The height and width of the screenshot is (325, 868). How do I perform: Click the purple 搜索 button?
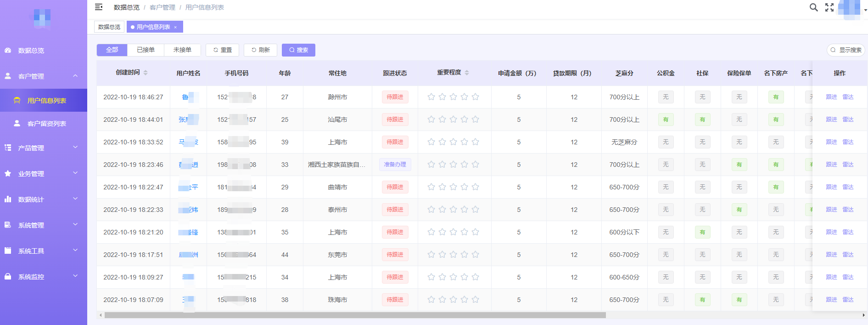(x=298, y=50)
